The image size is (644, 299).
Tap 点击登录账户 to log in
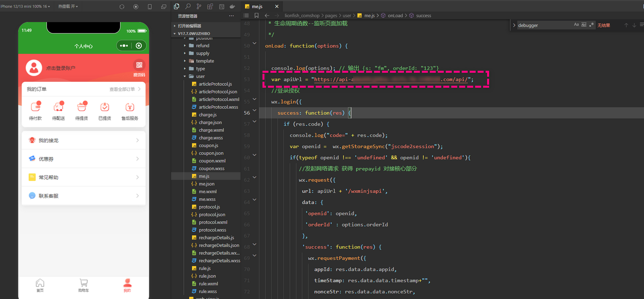coord(61,68)
